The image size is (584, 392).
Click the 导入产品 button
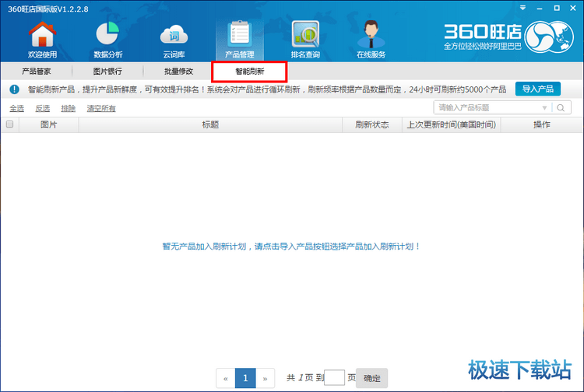click(x=538, y=89)
